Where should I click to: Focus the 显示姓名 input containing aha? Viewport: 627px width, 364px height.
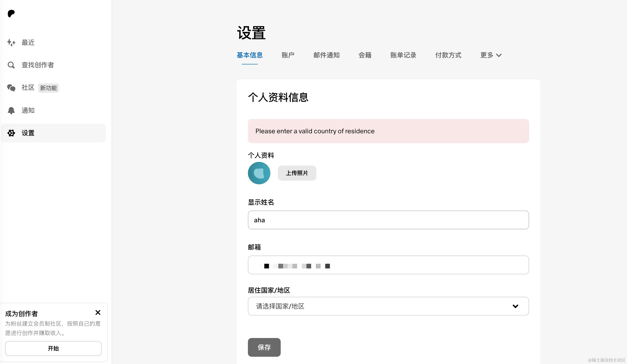388,220
